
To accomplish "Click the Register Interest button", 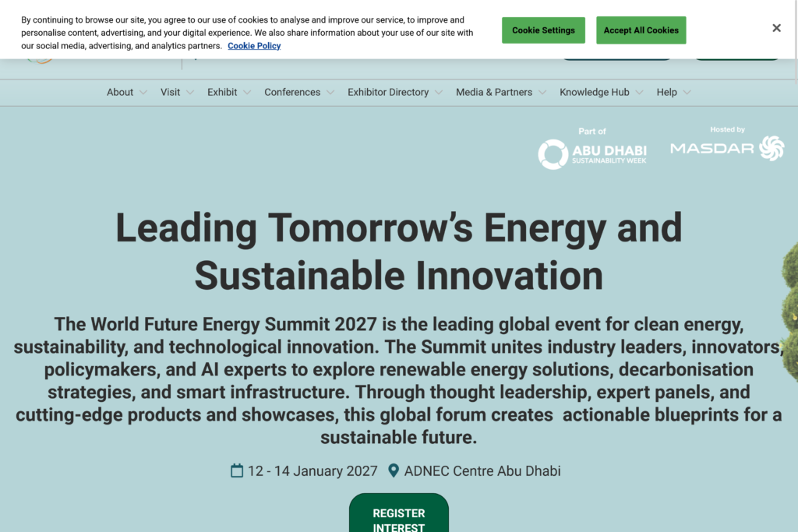I will tap(398, 517).
